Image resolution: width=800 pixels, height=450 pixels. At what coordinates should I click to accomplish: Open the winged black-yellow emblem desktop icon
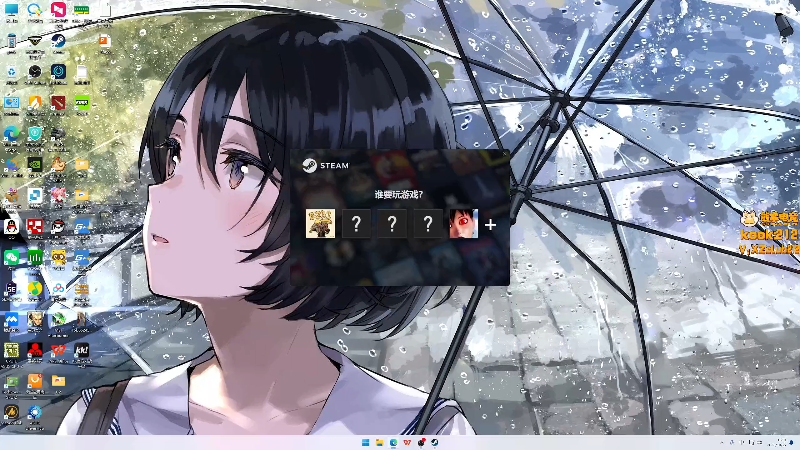pos(35,41)
